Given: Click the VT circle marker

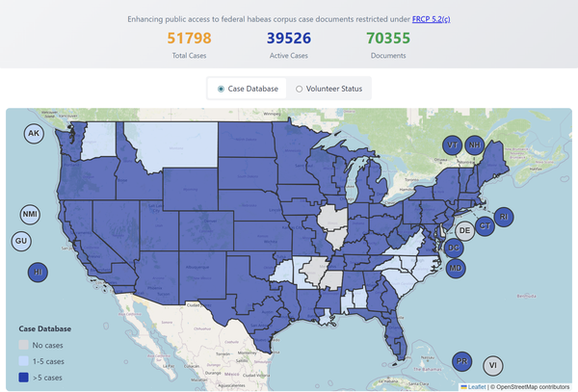Looking at the screenshot, I should coord(453,145).
